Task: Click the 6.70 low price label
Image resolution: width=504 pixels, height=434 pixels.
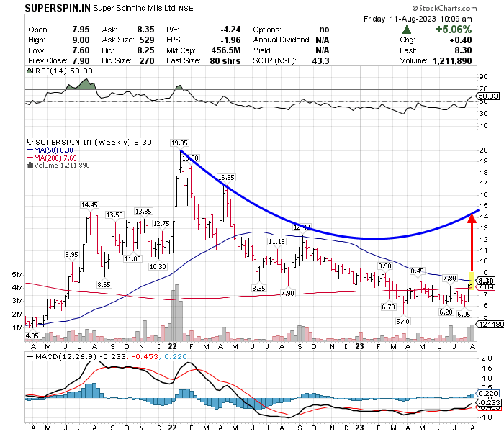Action: (388, 307)
